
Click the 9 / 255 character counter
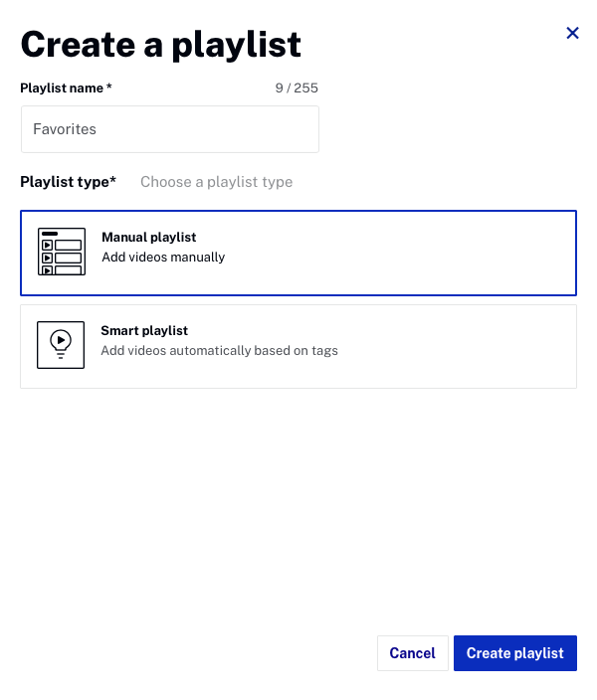click(297, 88)
